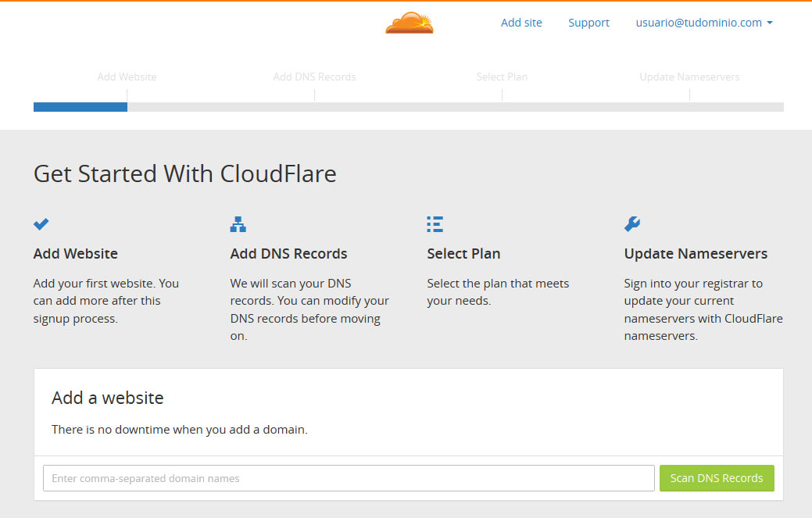812x518 pixels.
Task: Click the Select Plan list icon
Action: (x=435, y=224)
